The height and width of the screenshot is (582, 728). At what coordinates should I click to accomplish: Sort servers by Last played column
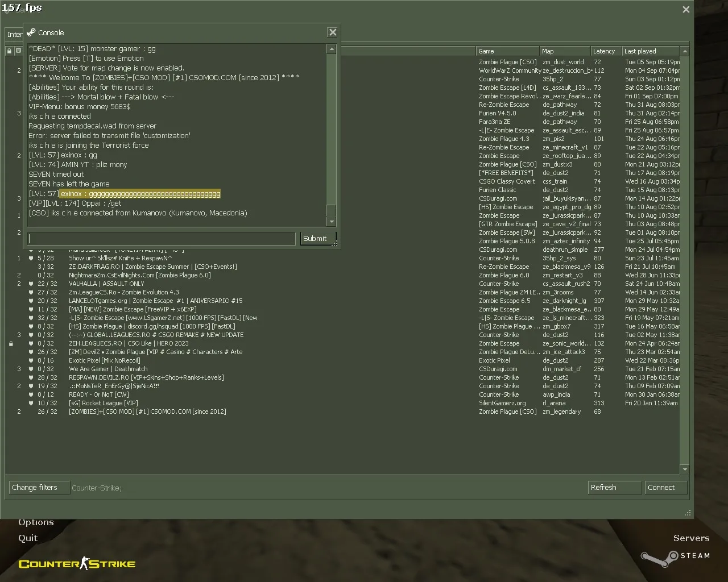tap(650, 51)
